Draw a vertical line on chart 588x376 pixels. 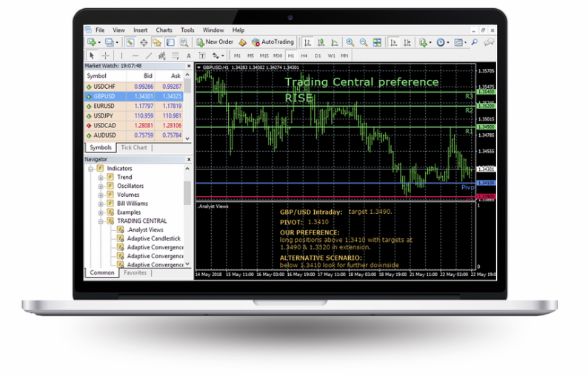[x=123, y=56]
